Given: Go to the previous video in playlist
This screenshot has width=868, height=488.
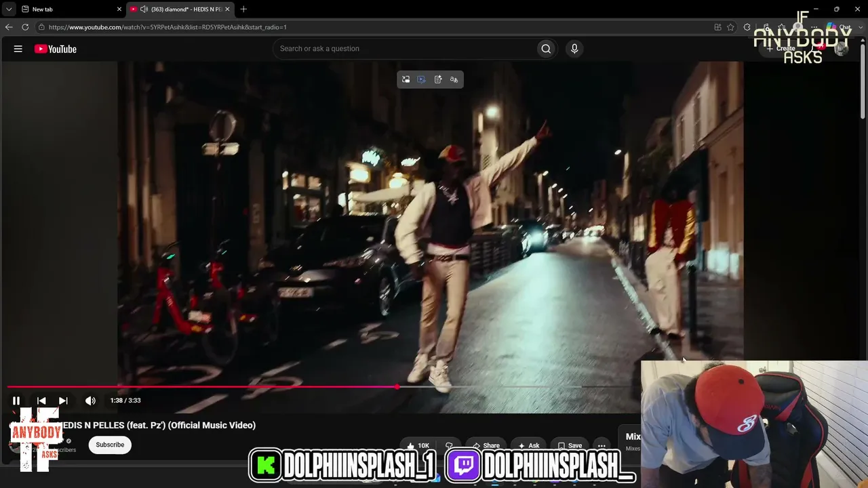Looking at the screenshot, I should tap(41, 401).
